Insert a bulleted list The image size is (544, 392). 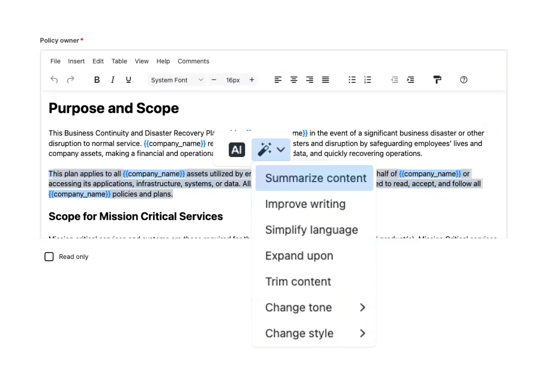pyautogui.click(x=352, y=80)
